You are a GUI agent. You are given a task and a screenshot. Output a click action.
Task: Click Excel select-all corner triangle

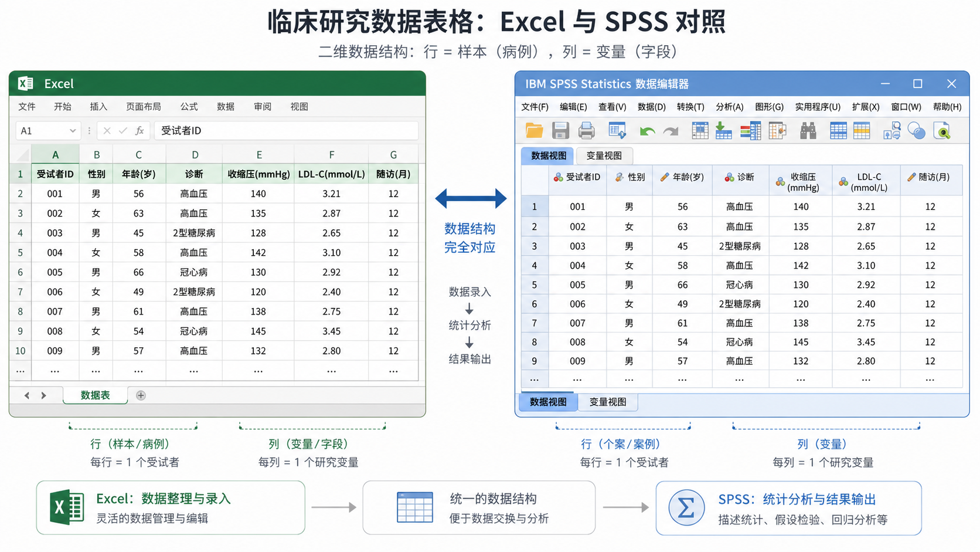[23, 155]
